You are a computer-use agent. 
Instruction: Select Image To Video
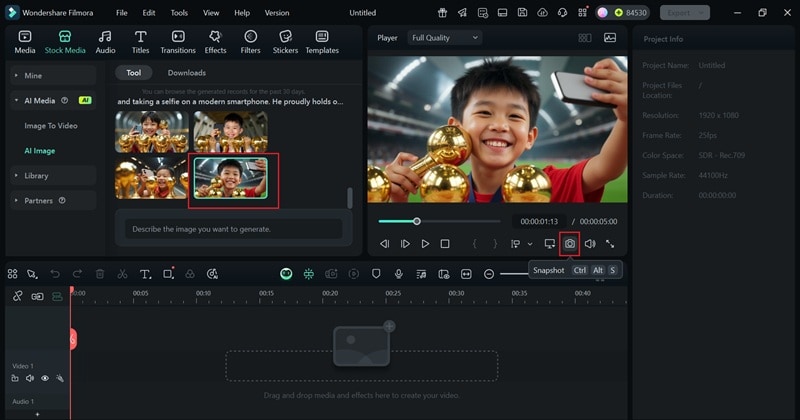51,126
